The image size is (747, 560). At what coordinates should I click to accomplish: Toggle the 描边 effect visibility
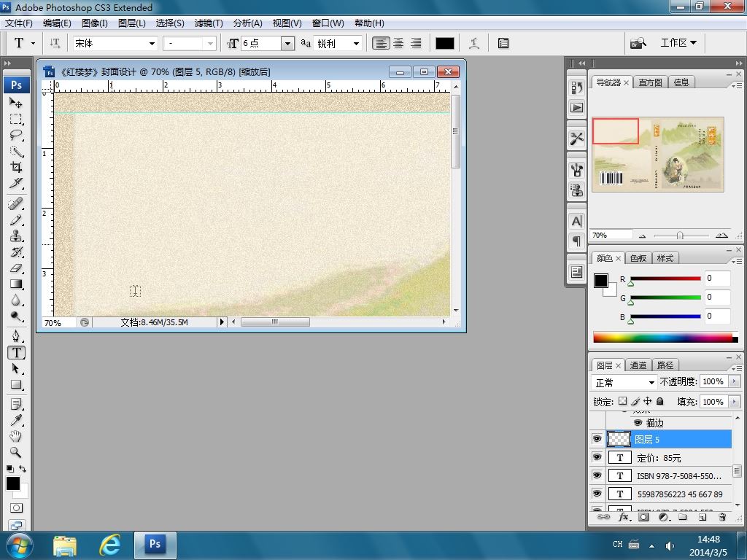click(638, 422)
